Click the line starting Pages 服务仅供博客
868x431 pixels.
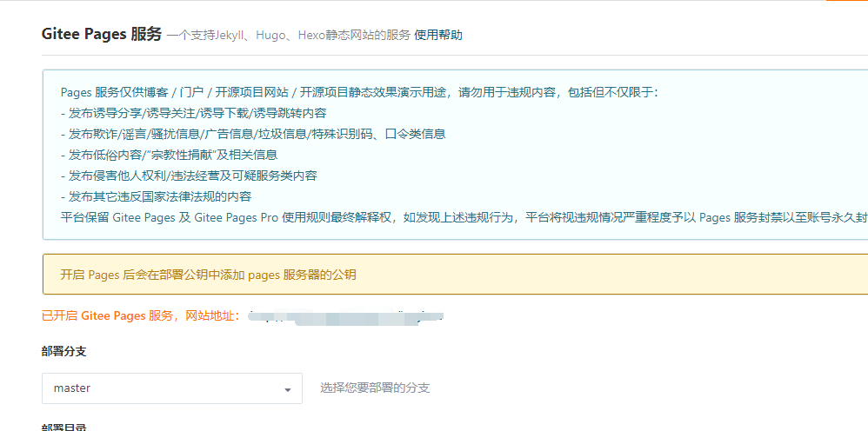358,92
